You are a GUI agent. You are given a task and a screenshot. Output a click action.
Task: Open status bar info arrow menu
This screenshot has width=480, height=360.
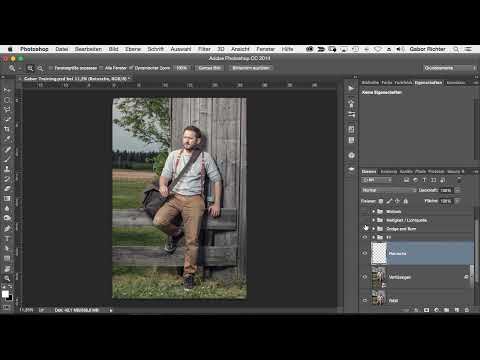point(111,310)
